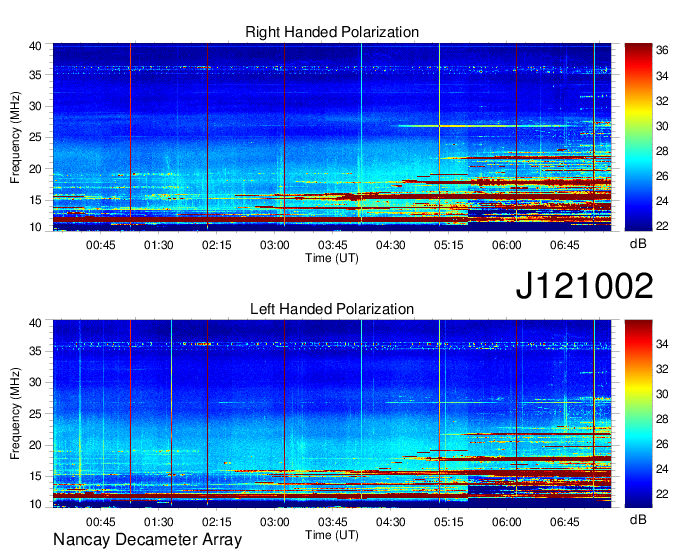680x552 pixels.
Task: Click the top plot's 'Frequency (MHz)' axis label
Action: (x=15, y=137)
